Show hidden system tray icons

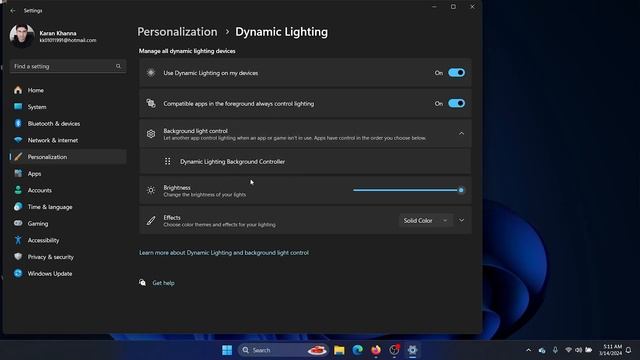(x=529, y=350)
